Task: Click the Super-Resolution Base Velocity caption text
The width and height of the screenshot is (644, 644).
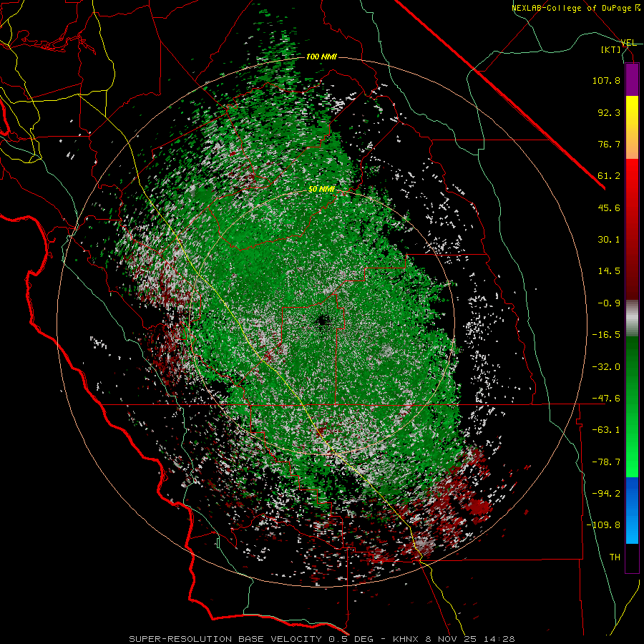Action: pyautogui.click(x=321, y=639)
